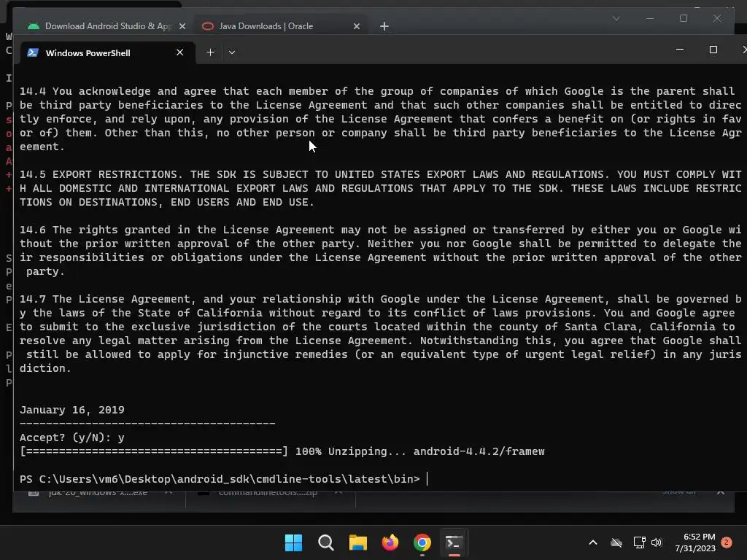Open a new browser tab in Chrome
This screenshot has width=747, height=560.
384,27
